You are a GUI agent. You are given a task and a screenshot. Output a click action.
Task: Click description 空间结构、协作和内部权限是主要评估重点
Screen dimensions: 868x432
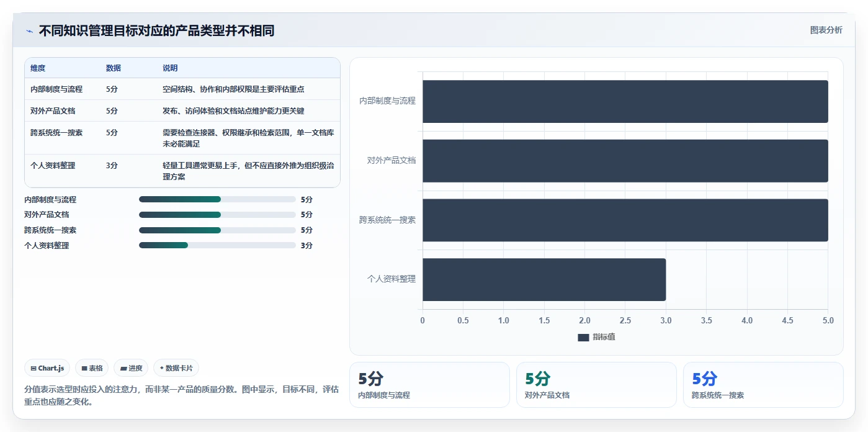coord(233,89)
